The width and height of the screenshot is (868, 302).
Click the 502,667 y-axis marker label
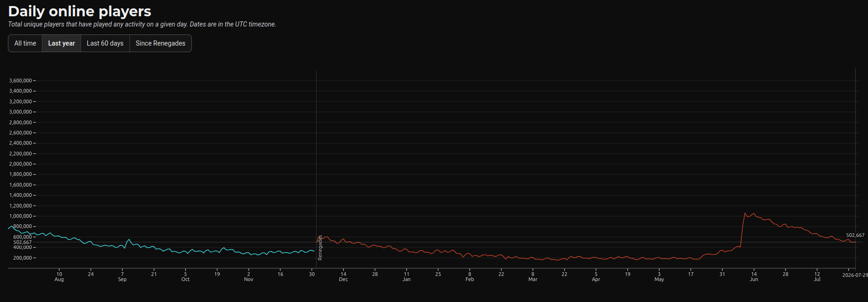[22, 242]
